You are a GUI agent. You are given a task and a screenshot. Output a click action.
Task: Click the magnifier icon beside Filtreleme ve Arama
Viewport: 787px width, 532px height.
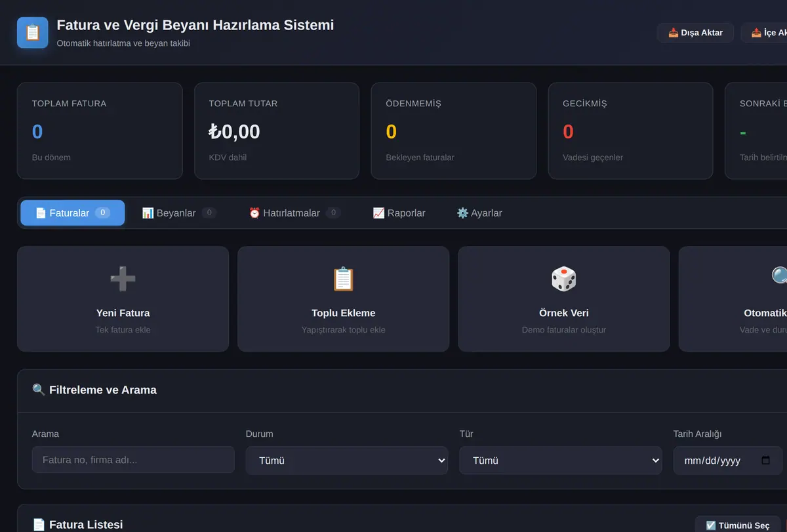[39, 390]
